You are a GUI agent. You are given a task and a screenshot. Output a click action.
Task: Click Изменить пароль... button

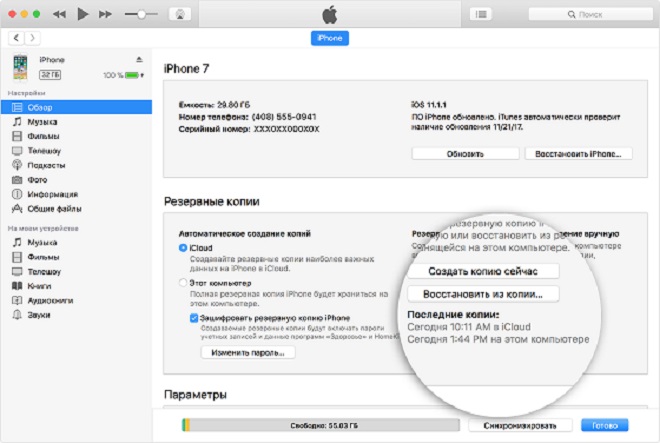point(248,352)
